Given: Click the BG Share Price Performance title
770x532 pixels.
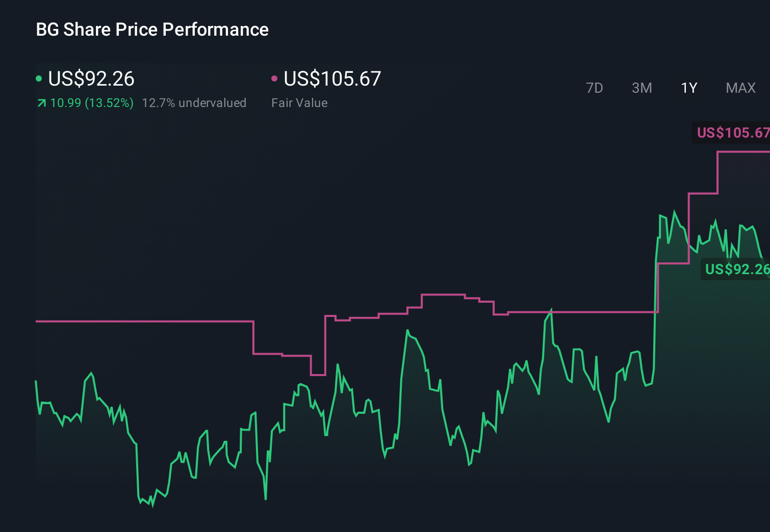Looking at the screenshot, I should coord(152,30).
